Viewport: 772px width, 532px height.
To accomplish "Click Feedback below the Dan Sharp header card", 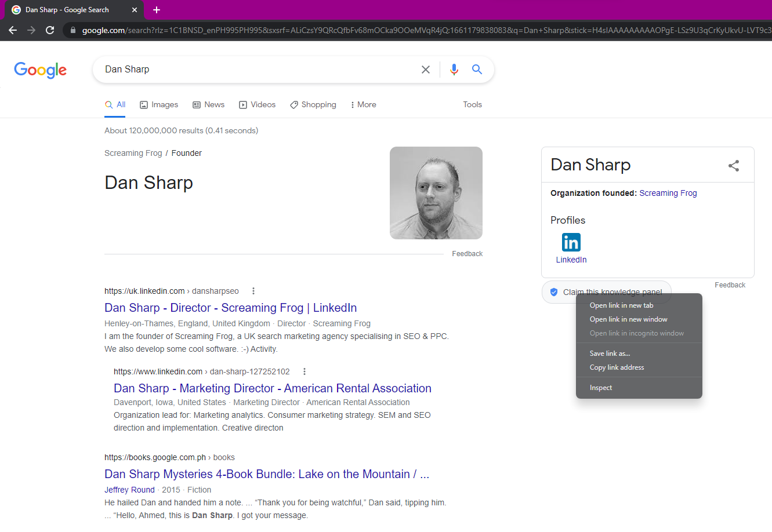I will coord(467,254).
